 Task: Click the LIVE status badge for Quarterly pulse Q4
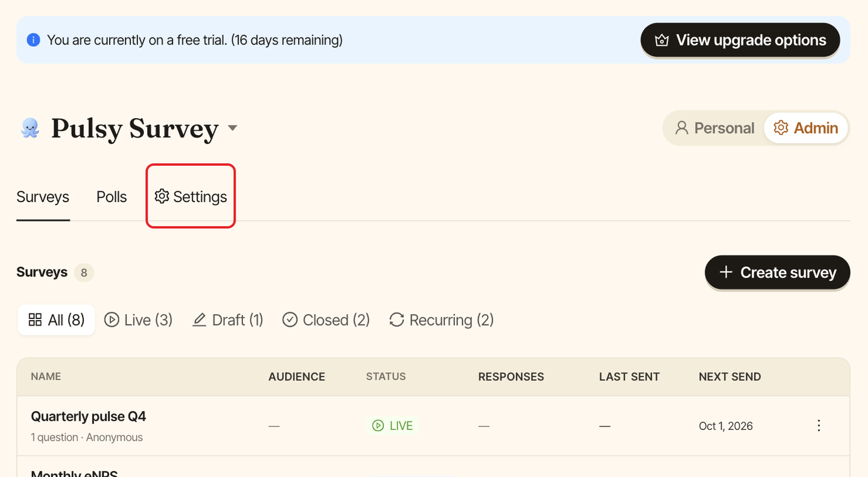pos(392,426)
